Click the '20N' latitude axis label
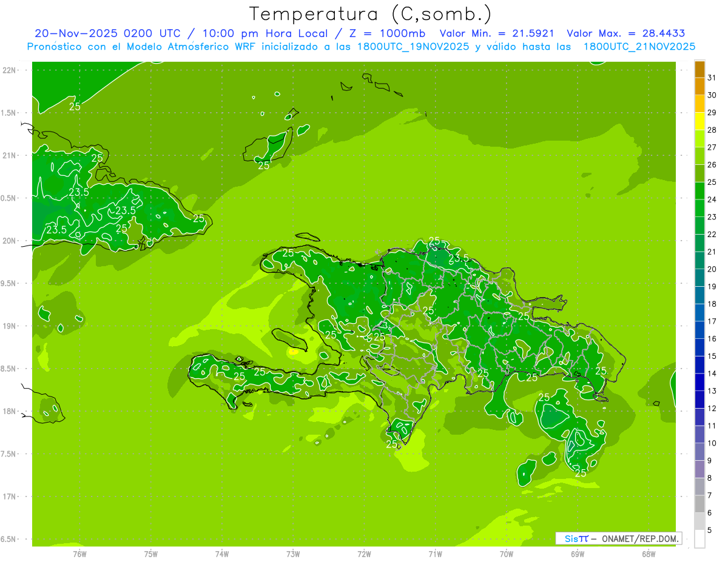Screen dimensions: 728x562 point(10,241)
